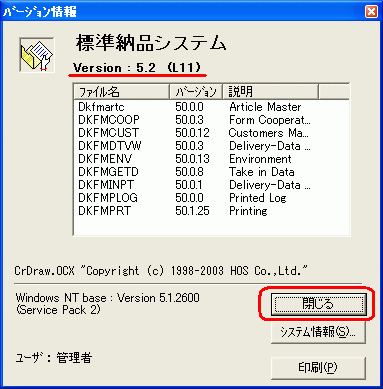
Task: Select the DKFMPRT file row
Action: click(x=211, y=211)
